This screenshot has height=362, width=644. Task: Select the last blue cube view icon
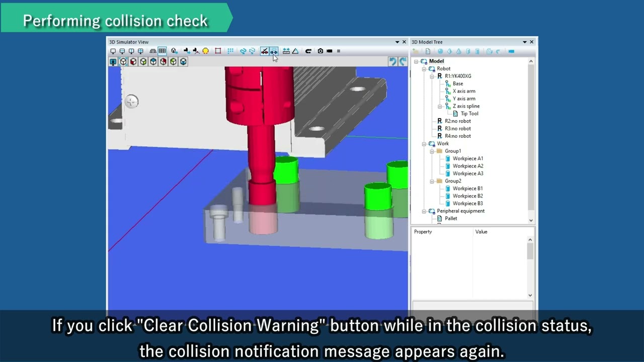tap(183, 61)
